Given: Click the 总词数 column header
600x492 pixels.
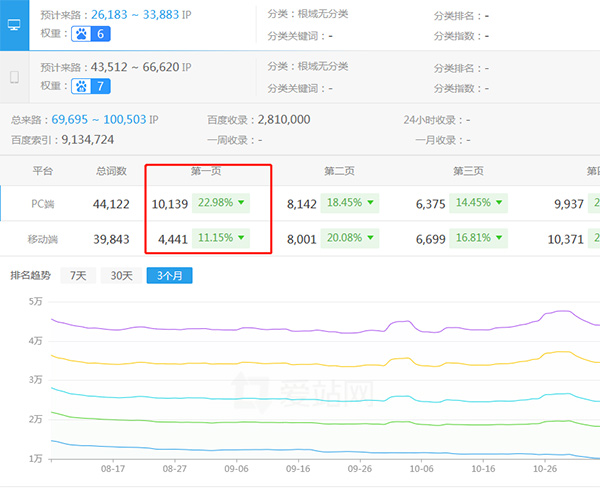Looking at the screenshot, I should coord(111,171).
